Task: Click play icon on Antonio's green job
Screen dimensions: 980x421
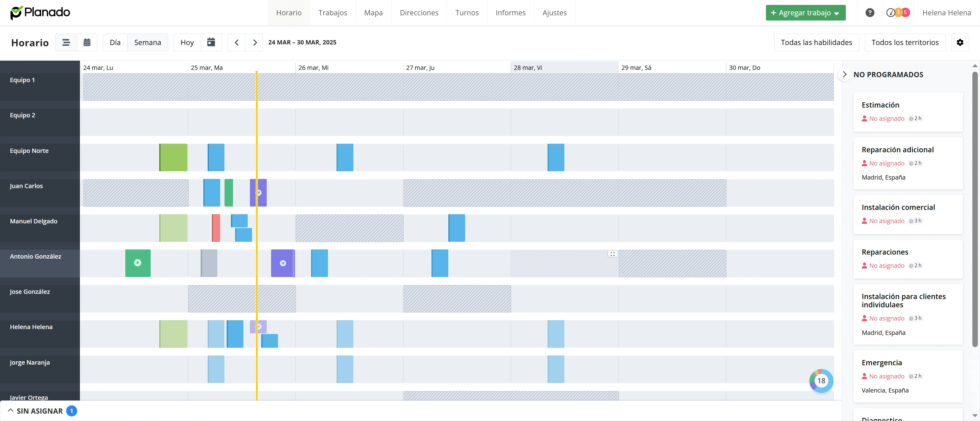Action: coord(138,263)
